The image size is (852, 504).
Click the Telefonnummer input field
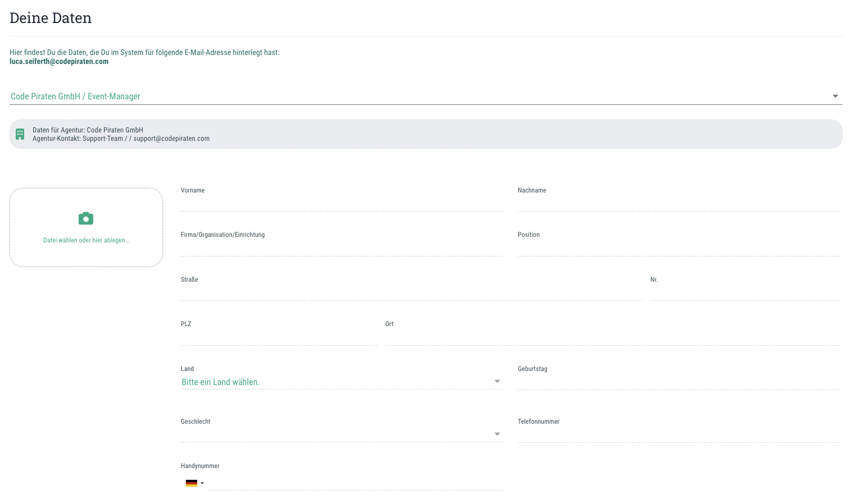pyautogui.click(x=678, y=435)
